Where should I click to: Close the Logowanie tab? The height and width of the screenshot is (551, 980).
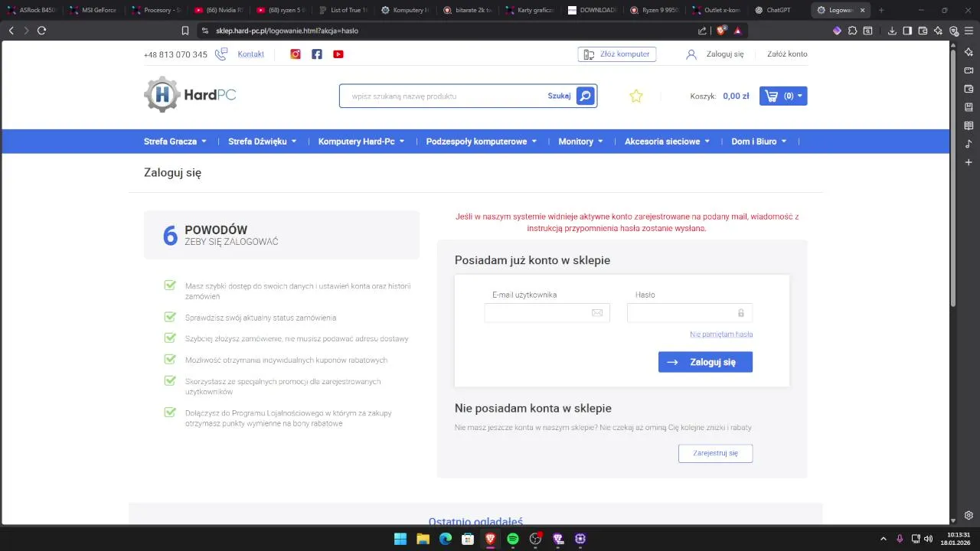click(862, 10)
